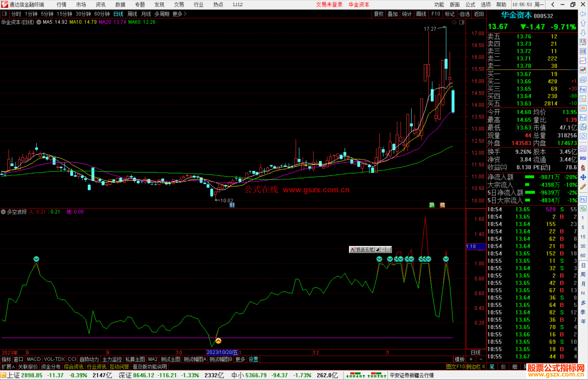Screen dimensions: 588x380
Task: Toggle the panel icon left of 分时
Action: pyautogui.click(x=5, y=14)
